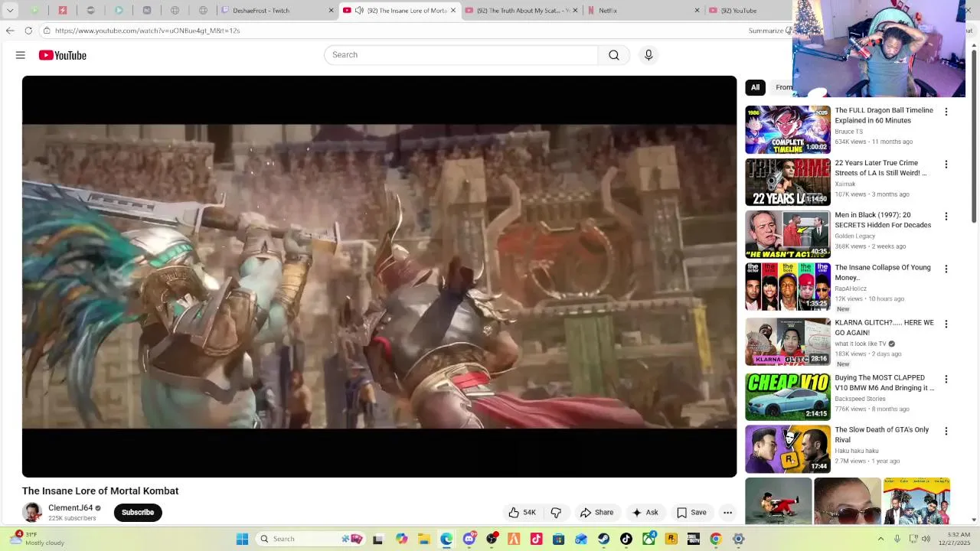Open options for Insane Collapse Of Young Money video

pos(946,269)
